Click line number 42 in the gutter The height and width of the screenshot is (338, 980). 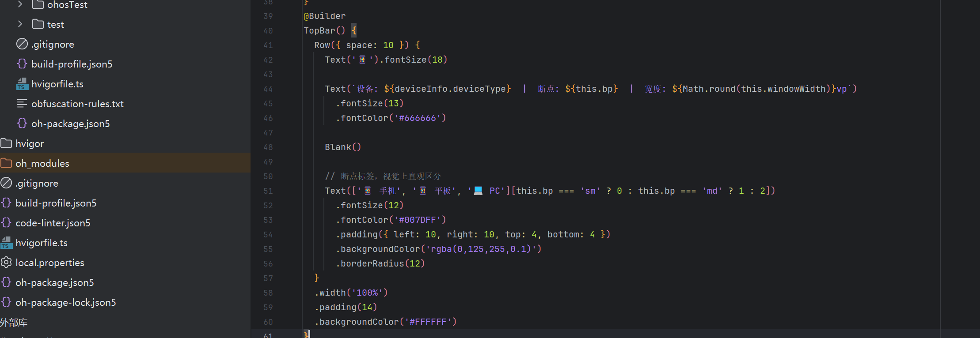pos(268,60)
